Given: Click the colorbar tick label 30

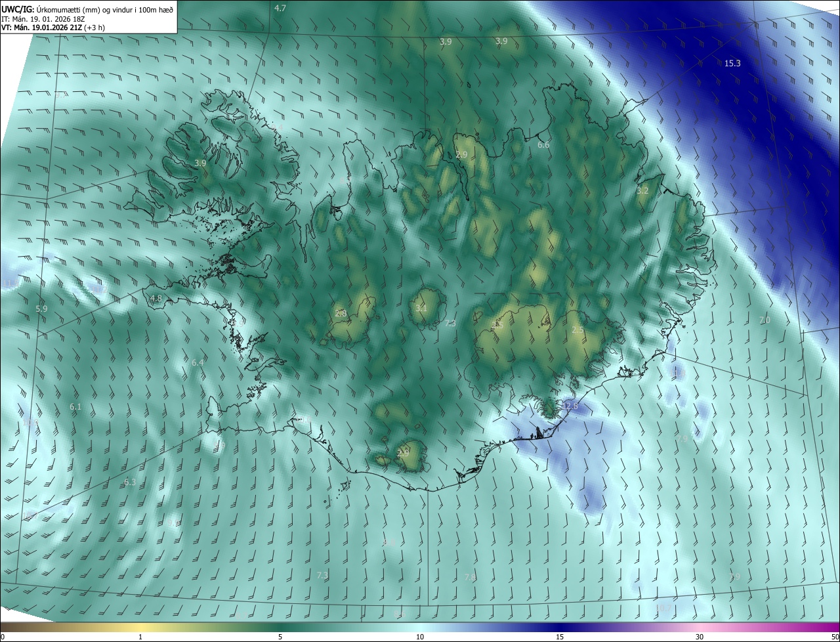Looking at the screenshot, I should 700,637.
